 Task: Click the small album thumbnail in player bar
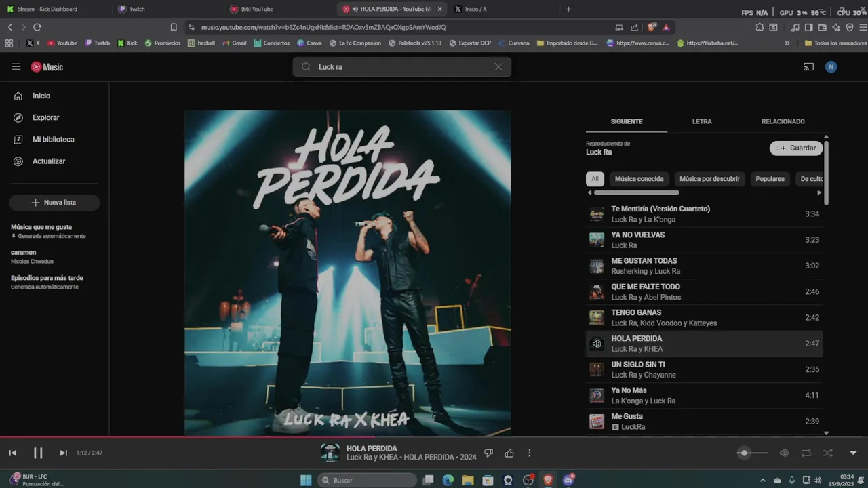tap(330, 453)
